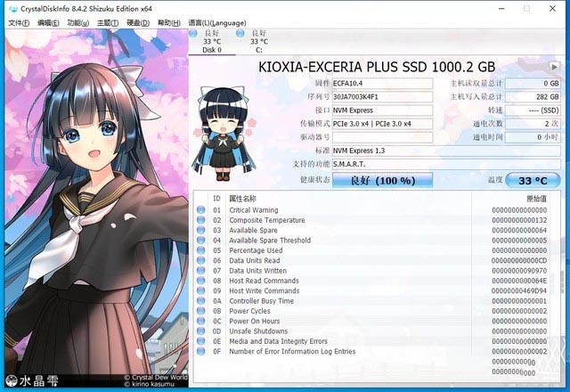The height and width of the screenshot is (392, 570).
Task: Open the 语言(L)(Language) menu
Action: click(217, 23)
